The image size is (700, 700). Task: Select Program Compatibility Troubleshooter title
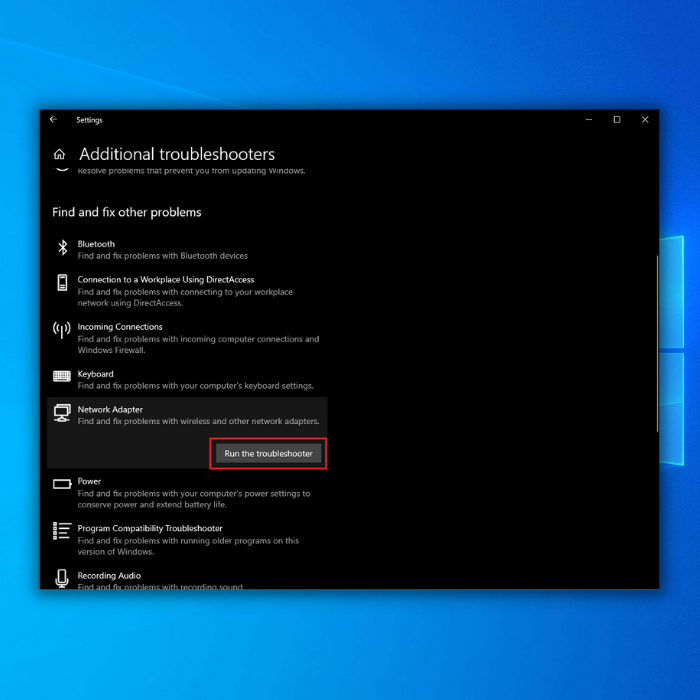pos(150,528)
